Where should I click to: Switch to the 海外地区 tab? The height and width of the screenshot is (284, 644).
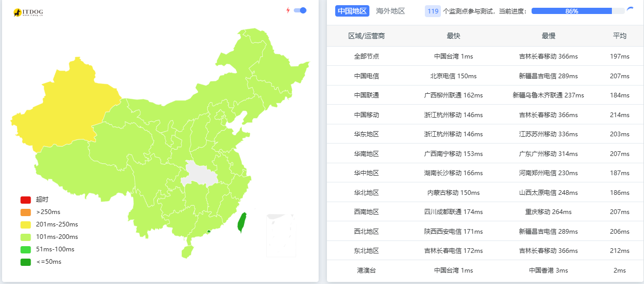[391, 11]
